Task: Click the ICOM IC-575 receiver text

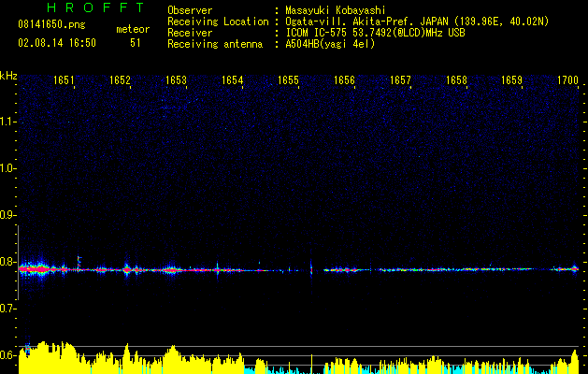Action: 375,33
